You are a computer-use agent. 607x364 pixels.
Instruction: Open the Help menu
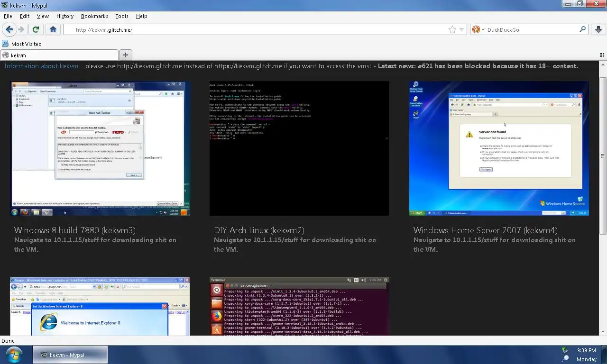coord(142,16)
